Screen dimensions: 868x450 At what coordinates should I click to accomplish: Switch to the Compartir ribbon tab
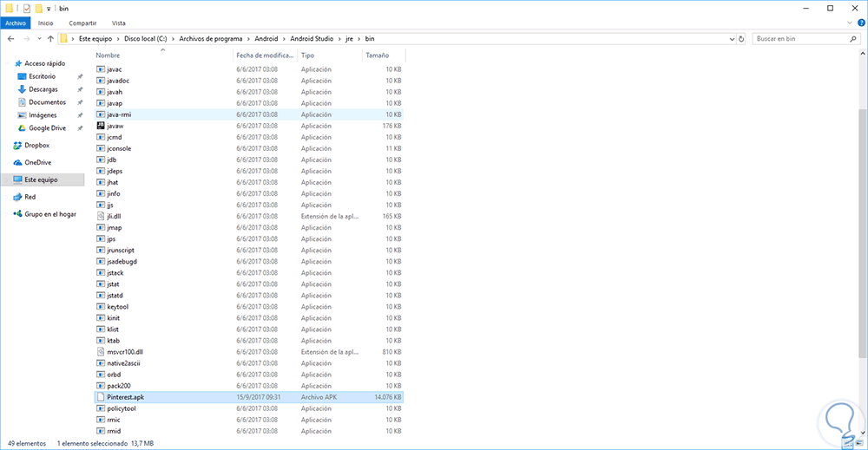click(82, 23)
